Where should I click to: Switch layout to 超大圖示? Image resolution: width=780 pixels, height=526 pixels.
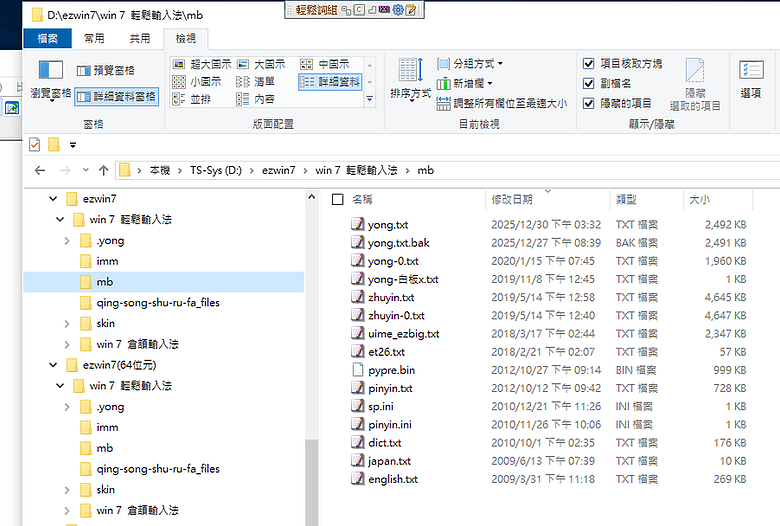point(202,64)
